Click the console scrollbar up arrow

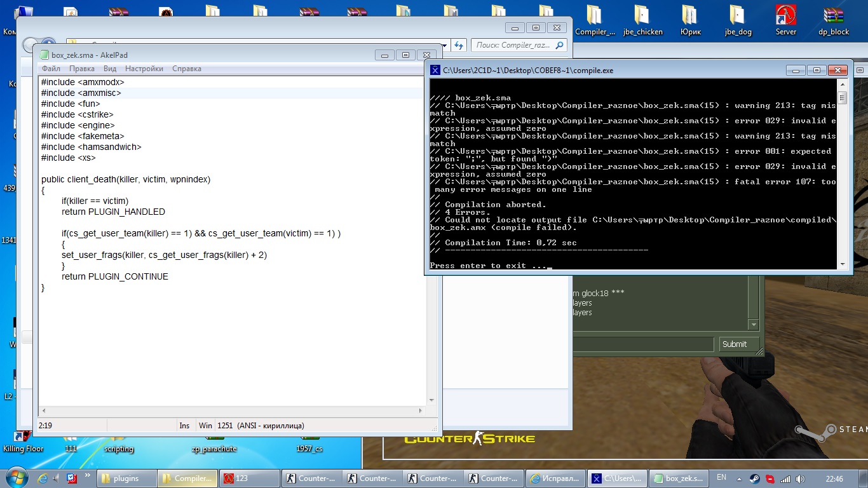click(843, 85)
